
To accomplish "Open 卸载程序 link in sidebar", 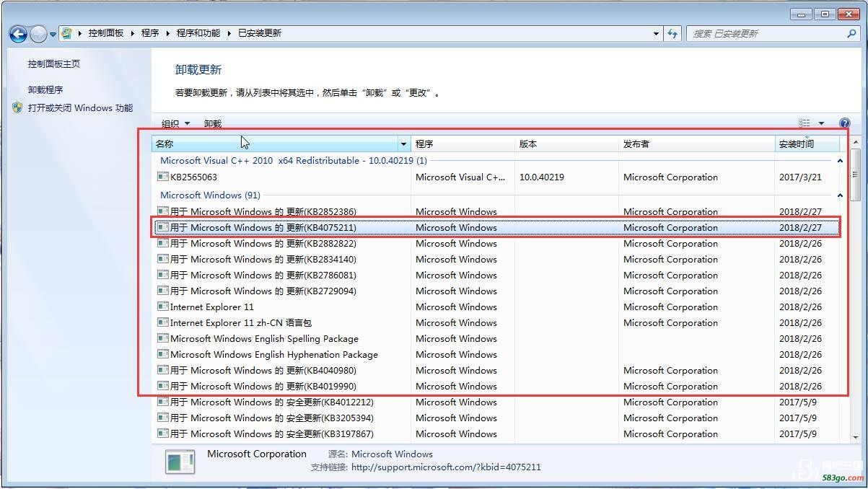I will pyautogui.click(x=45, y=90).
